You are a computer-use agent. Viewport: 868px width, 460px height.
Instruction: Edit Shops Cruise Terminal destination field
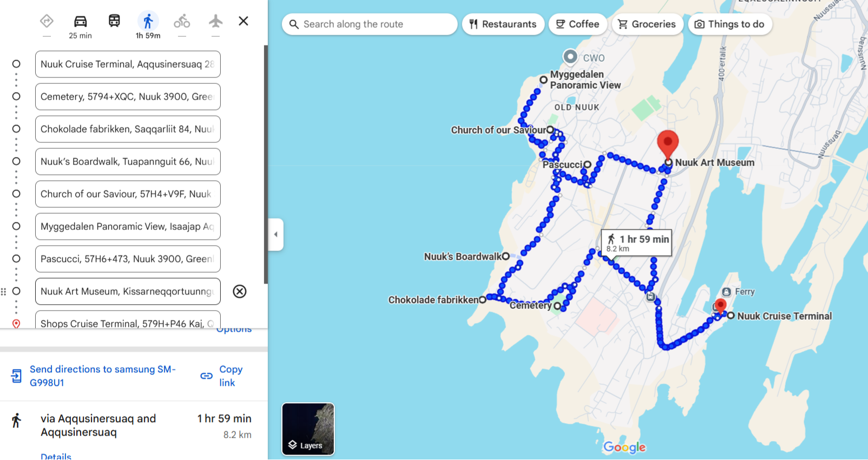[x=128, y=320]
